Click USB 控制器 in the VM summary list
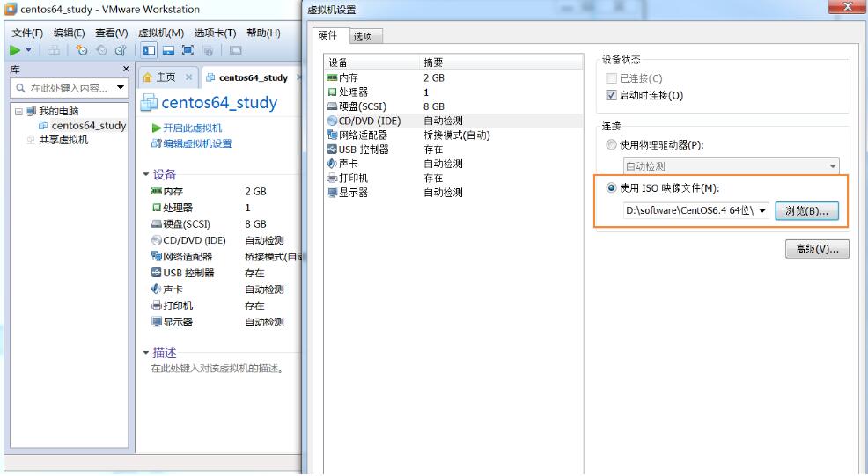868x476 pixels. coord(188,273)
